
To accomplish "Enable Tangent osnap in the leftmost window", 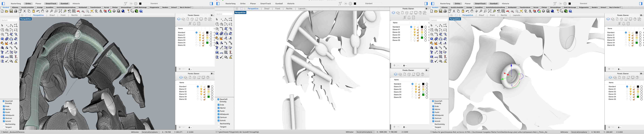I will click(x=4, y=127).
